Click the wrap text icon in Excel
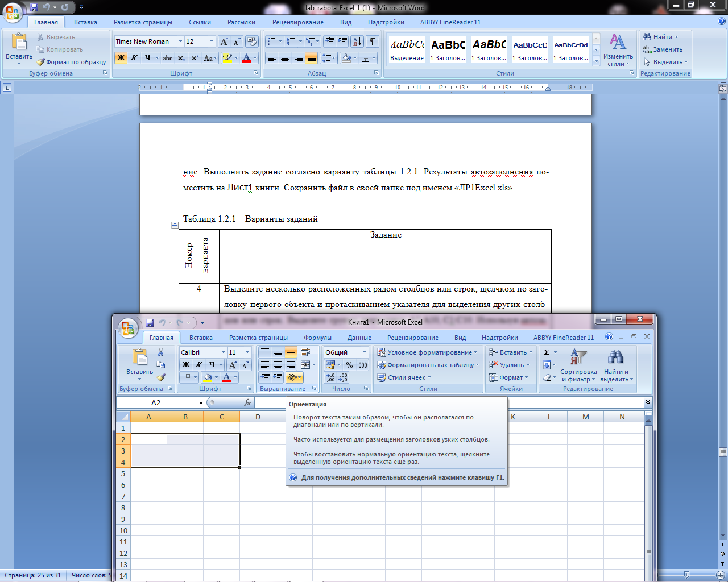The height and width of the screenshot is (582, 728). tap(305, 352)
